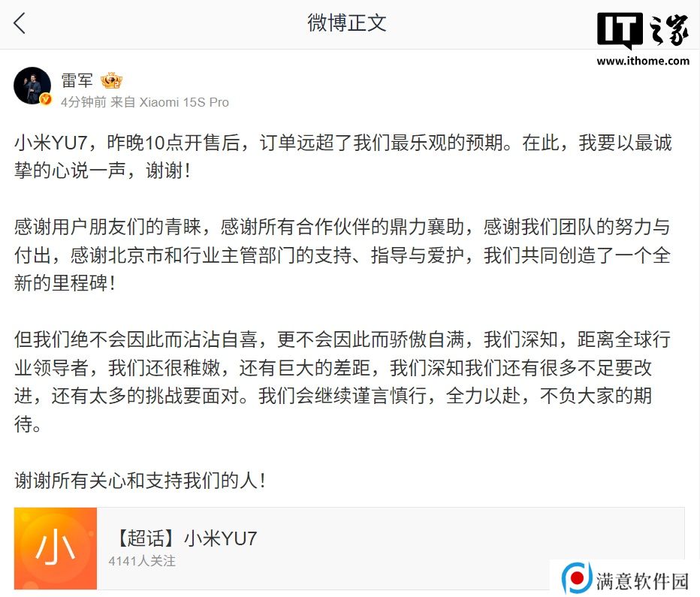Click the 4分钟前 timestamp

83,102
